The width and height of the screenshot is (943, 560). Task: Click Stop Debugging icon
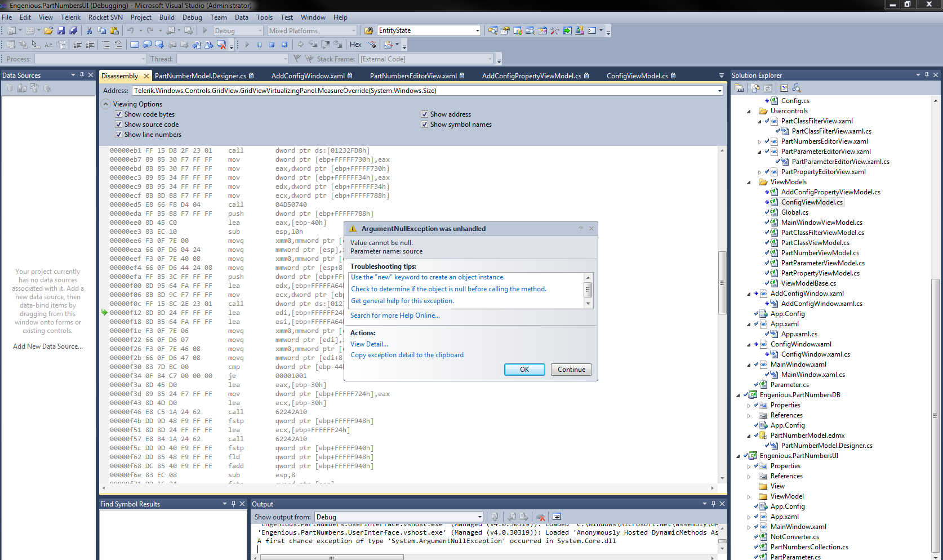point(272,45)
